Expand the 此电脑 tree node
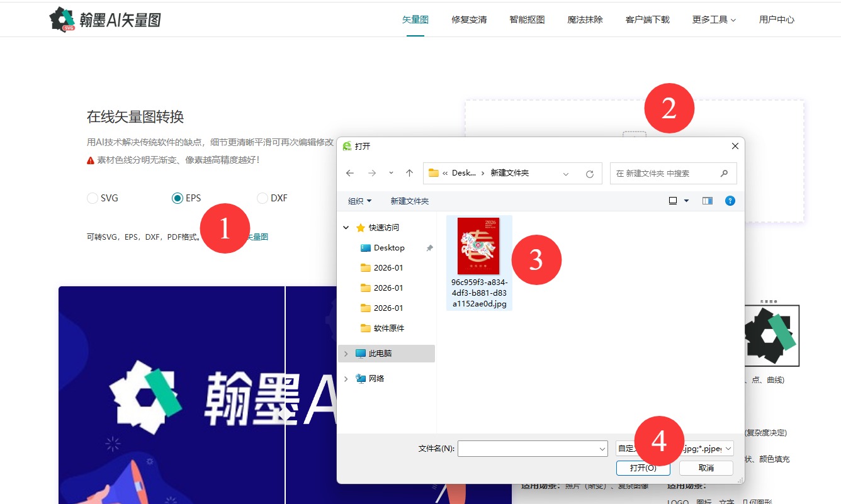Image resolution: width=841 pixels, height=504 pixels. pyautogui.click(x=345, y=354)
